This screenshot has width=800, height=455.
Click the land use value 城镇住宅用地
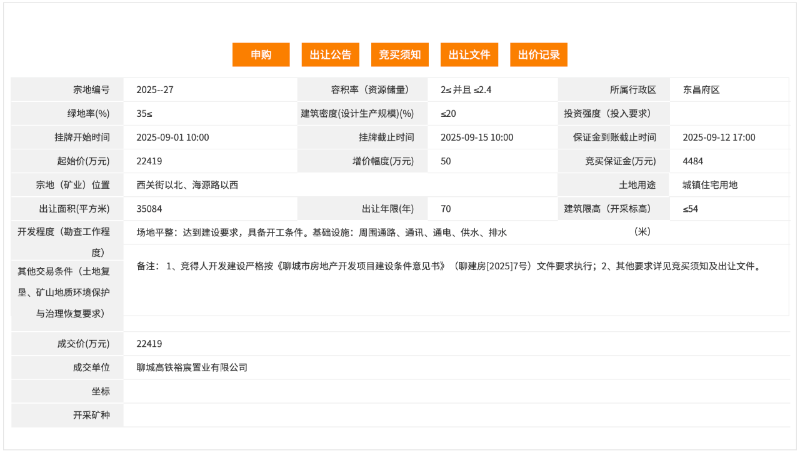tap(710, 185)
